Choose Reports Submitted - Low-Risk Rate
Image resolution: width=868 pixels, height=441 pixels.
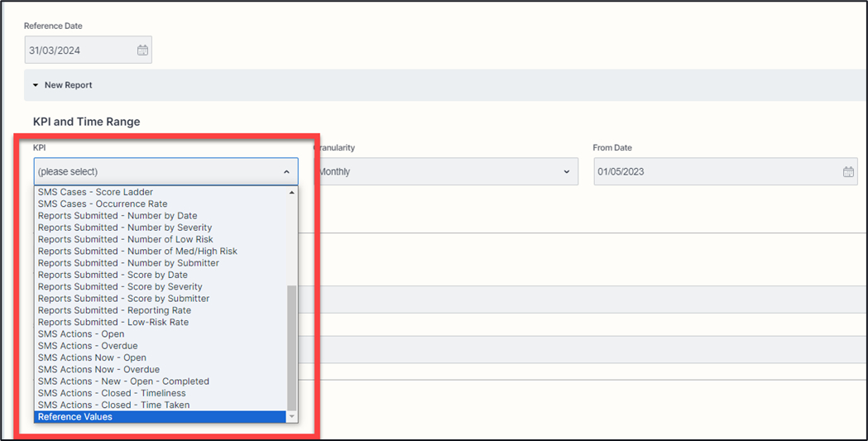113,322
